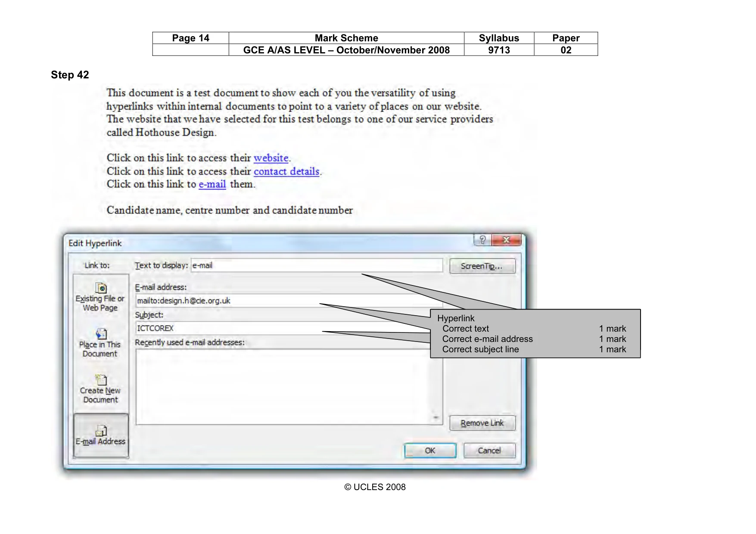Click the '© UCLES 2008' footer text
This screenshot has width=756, height=534.
tap(375, 487)
